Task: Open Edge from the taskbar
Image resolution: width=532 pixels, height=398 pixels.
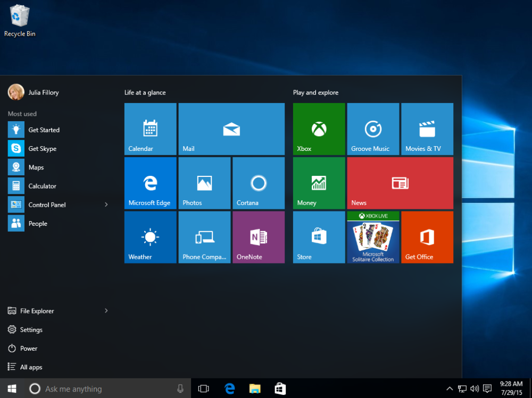Action: (230, 388)
